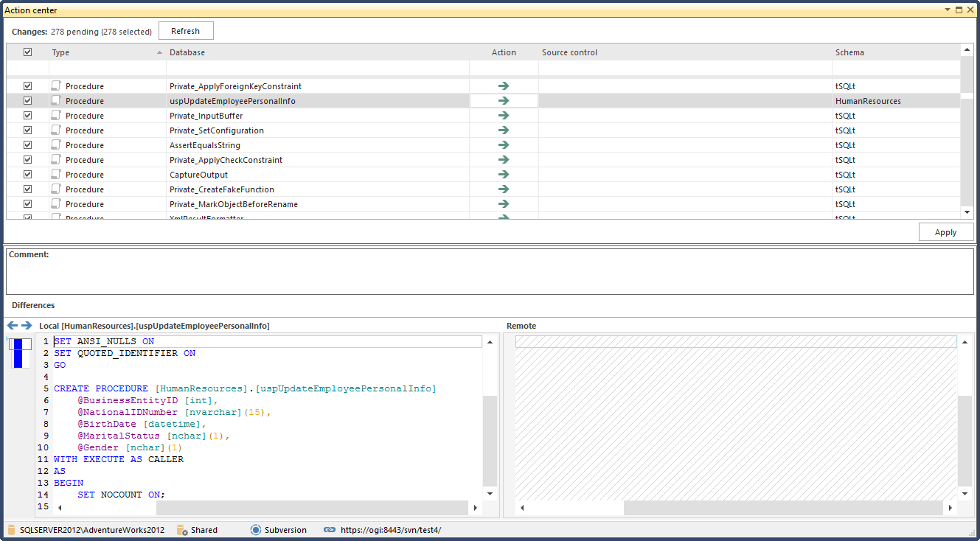Open the Action center window dropdown arrow

coord(948,10)
